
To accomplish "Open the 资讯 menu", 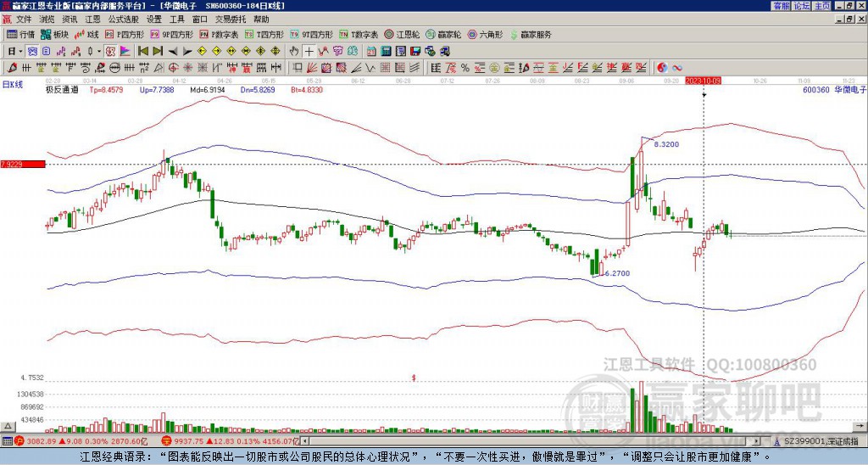I will pyautogui.click(x=70, y=20).
